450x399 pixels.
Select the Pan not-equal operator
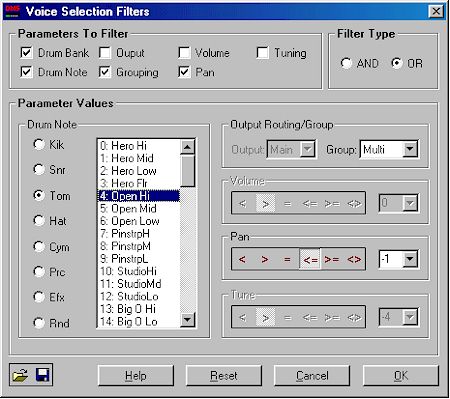[354, 259]
